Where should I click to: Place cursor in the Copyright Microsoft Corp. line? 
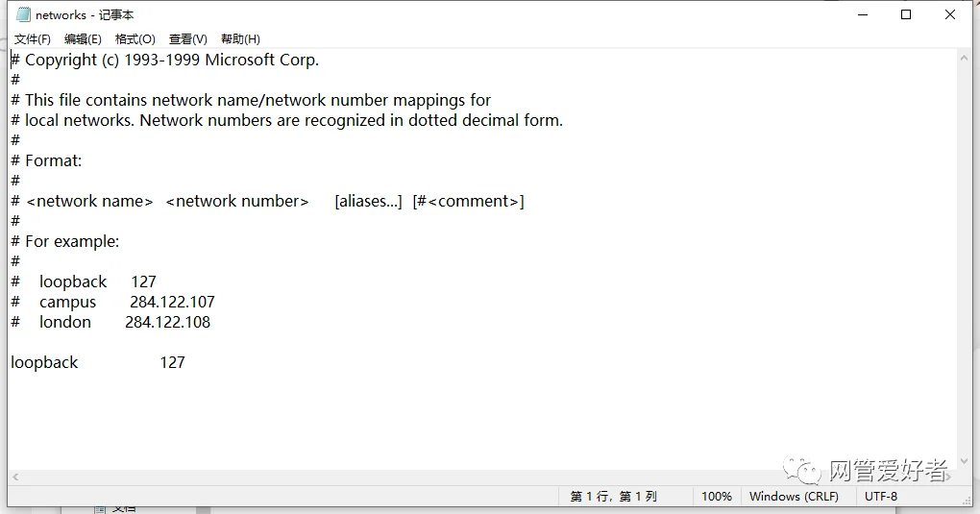click(x=173, y=60)
